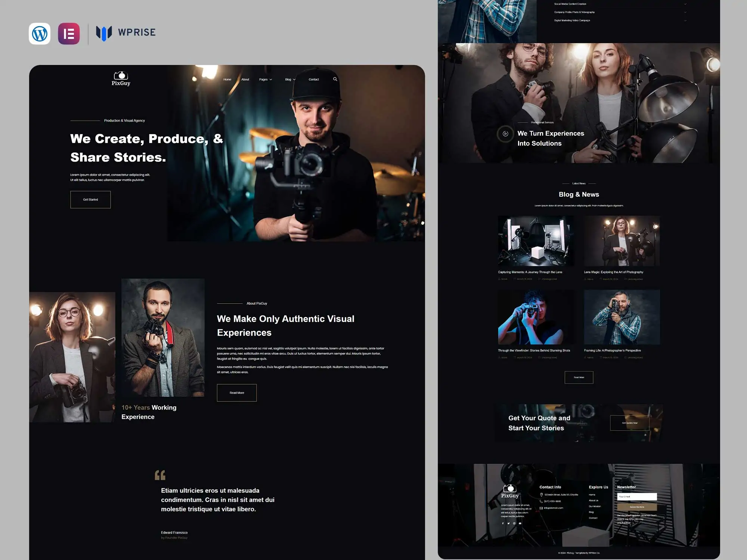Screen dimensions: 747x560
Task: Click the Your Email input field
Action: click(x=637, y=497)
